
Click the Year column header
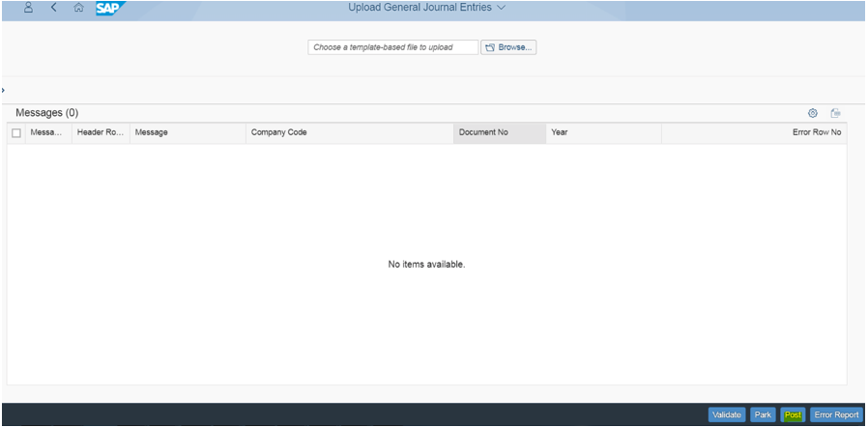click(603, 132)
